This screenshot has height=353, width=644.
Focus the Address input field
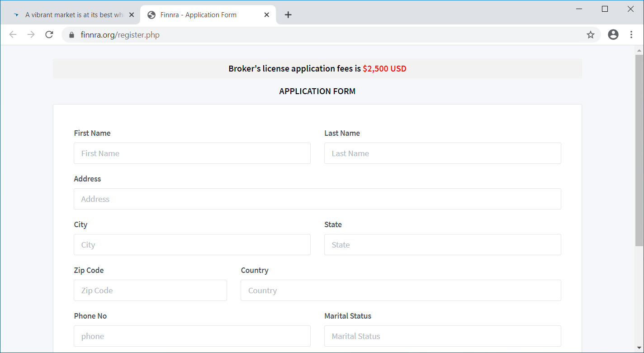pyautogui.click(x=317, y=199)
